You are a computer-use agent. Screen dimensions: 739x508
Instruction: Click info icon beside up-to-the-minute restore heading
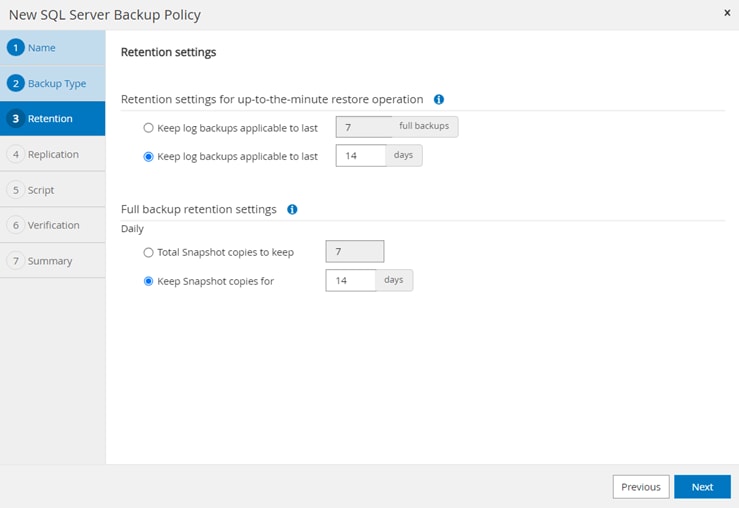coord(439,99)
